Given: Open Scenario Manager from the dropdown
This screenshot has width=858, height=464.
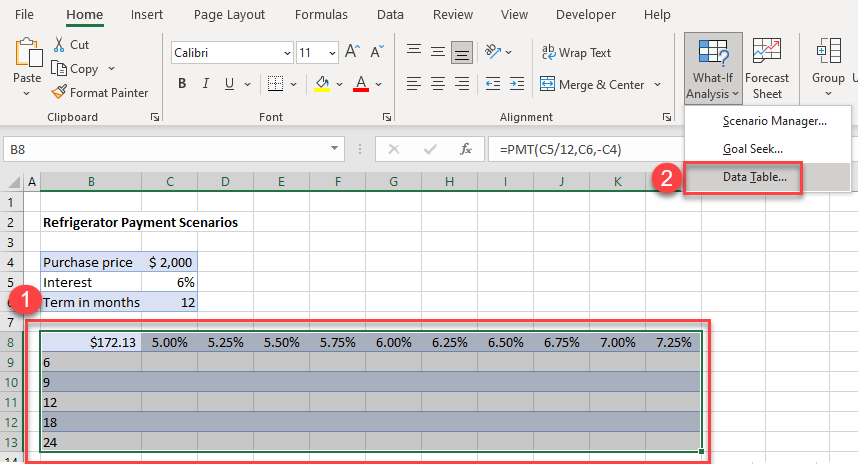Looking at the screenshot, I should (x=773, y=121).
